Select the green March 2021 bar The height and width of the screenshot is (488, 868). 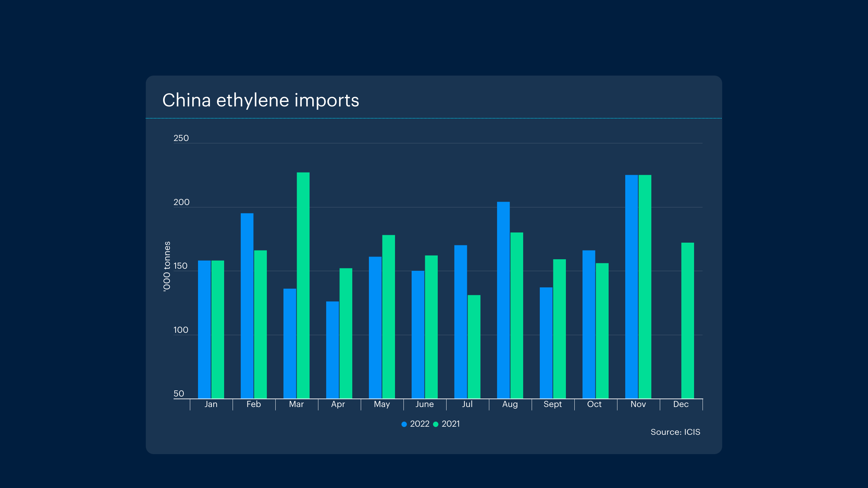303,285
